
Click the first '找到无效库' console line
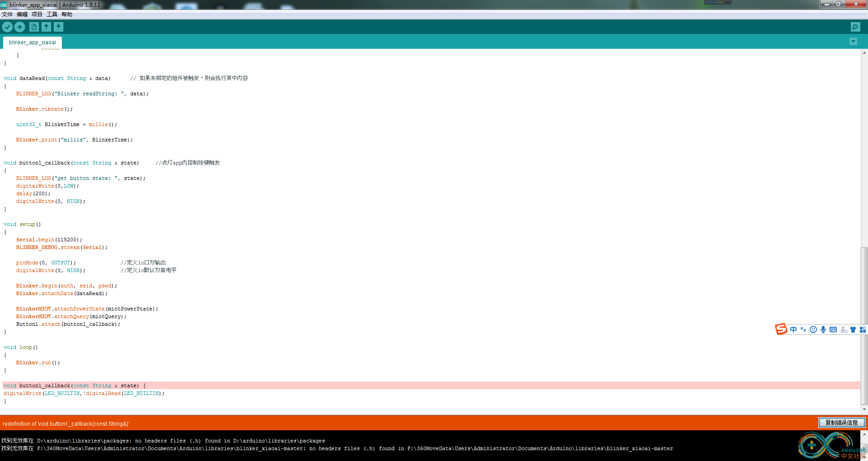click(x=163, y=441)
